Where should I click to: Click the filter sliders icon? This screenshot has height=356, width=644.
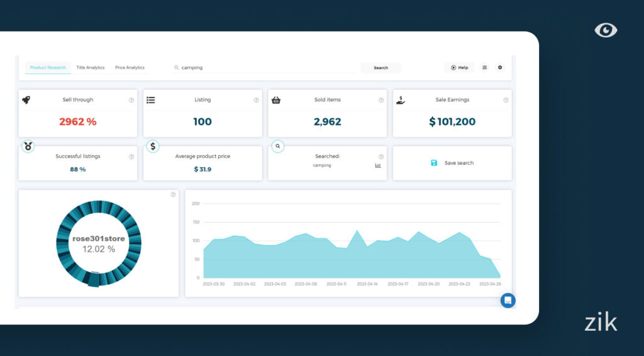484,68
